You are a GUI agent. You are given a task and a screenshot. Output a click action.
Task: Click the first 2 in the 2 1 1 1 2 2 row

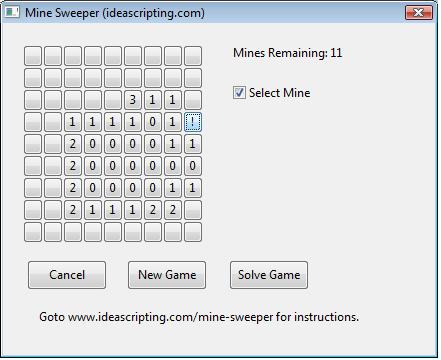coord(73,210)
